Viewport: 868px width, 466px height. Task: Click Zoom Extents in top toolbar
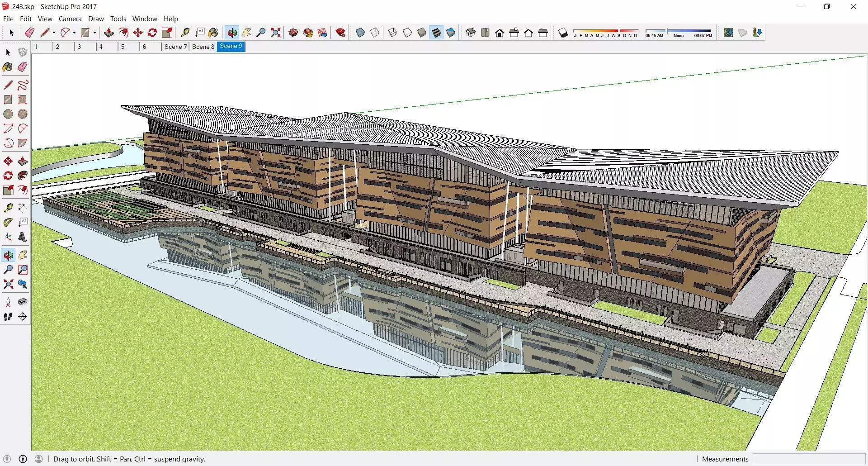pyautogui.click(x=275, y=33)
